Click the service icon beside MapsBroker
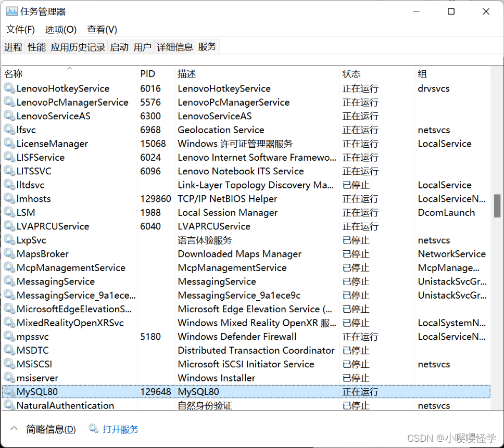504x448 pixels. pyautogui.click(x=9, y=253)
